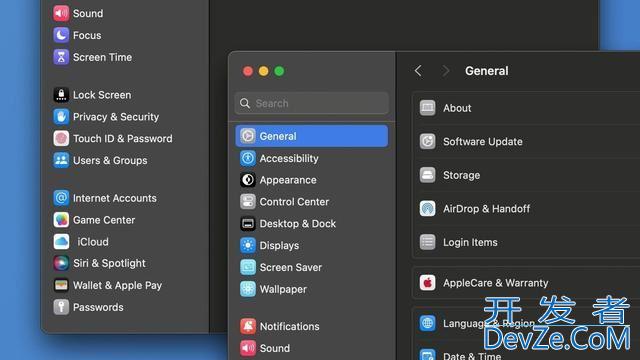Select Passwords text in back window
Image resolution: width=640 pixels, height=360 pixels.
click(98, 307)
